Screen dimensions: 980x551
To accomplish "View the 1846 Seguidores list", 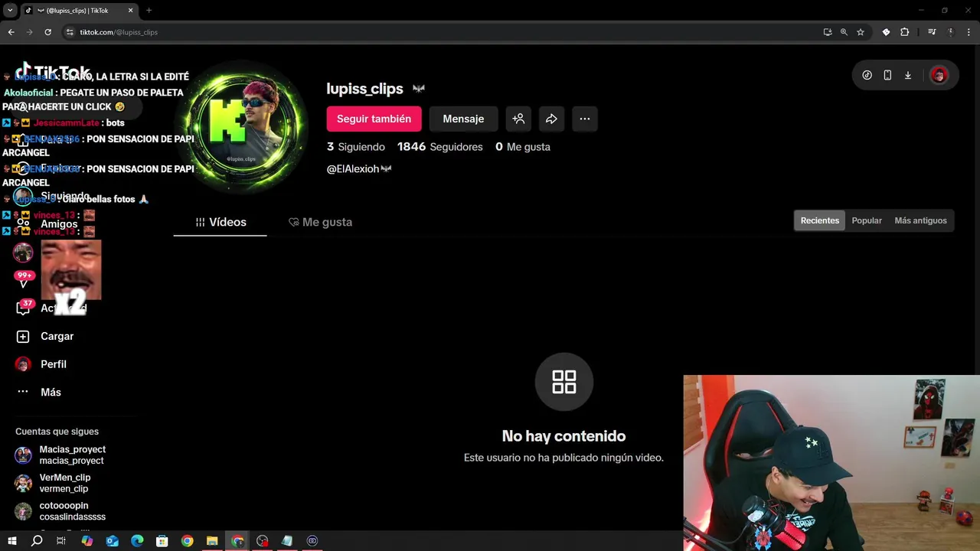I will 440,147.
